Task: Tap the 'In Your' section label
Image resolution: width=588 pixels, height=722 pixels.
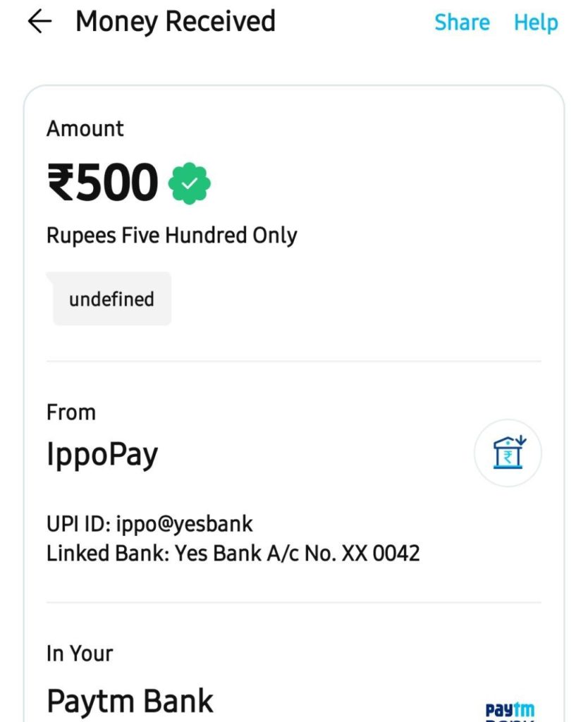Action: [80, 654]
